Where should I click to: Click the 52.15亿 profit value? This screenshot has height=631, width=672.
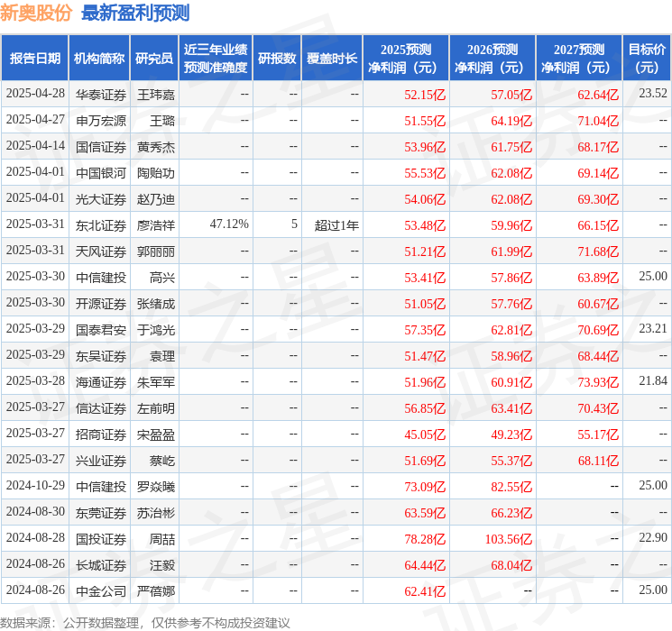click(x=425, y=95)
